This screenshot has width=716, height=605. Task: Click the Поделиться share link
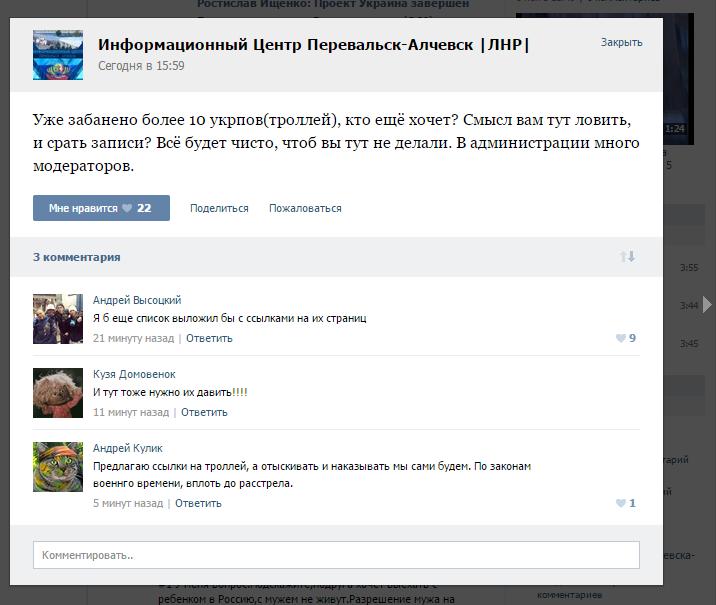click(x=219, y=208)
